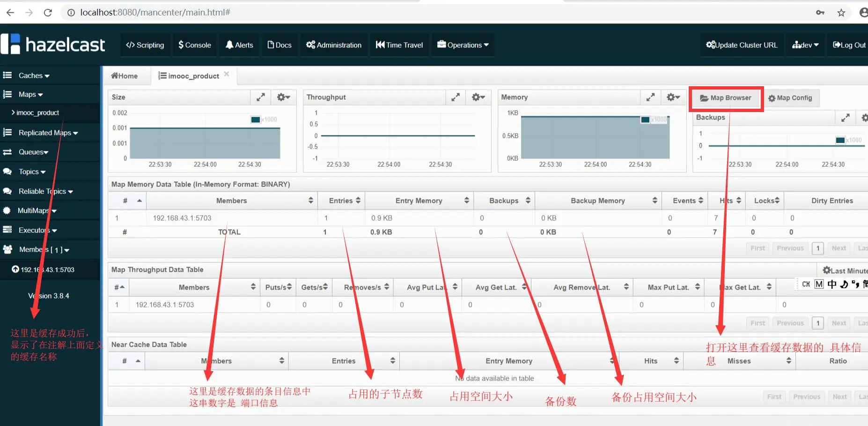Open the Operations dropdown menu
Viewport: 868px width, 426px height.
(463, 45)
